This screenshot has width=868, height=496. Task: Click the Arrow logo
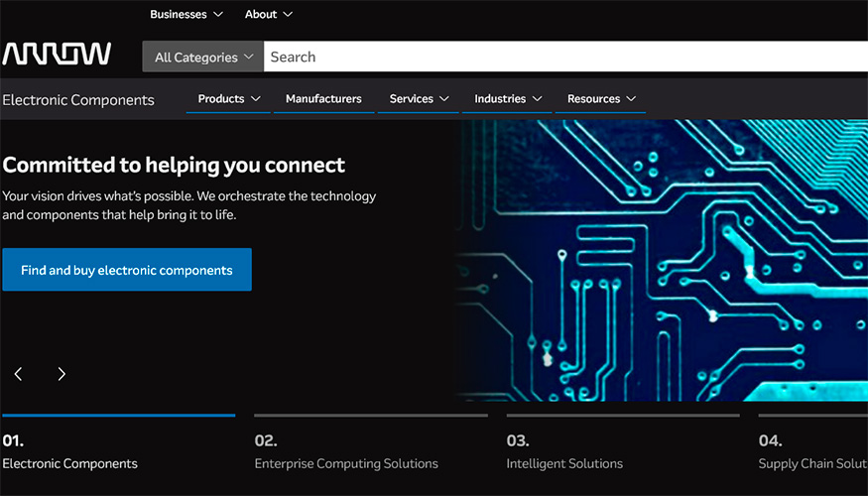coord(57,55)
